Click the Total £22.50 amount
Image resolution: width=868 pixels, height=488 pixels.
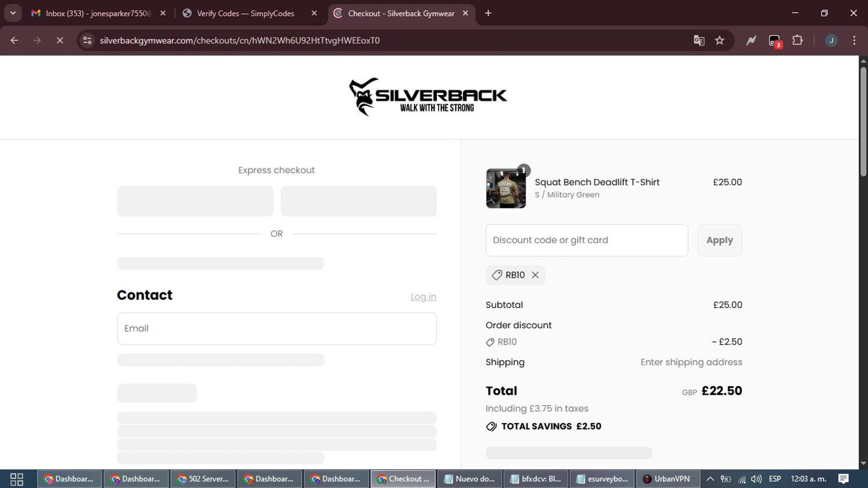(722, 391)
